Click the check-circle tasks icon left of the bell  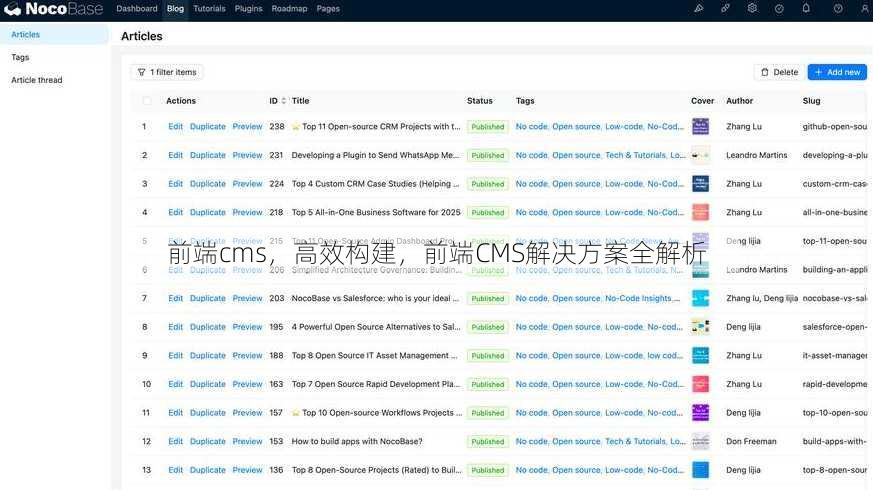coord(779,8)
